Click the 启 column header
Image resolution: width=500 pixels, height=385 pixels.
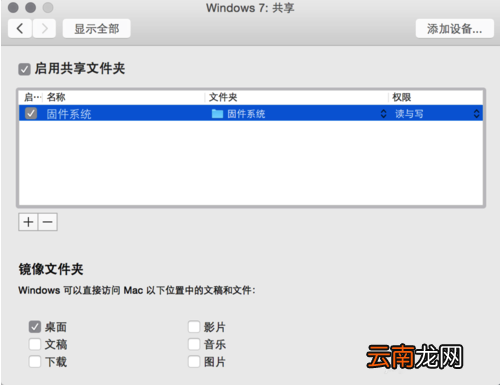tap(32, 97)
